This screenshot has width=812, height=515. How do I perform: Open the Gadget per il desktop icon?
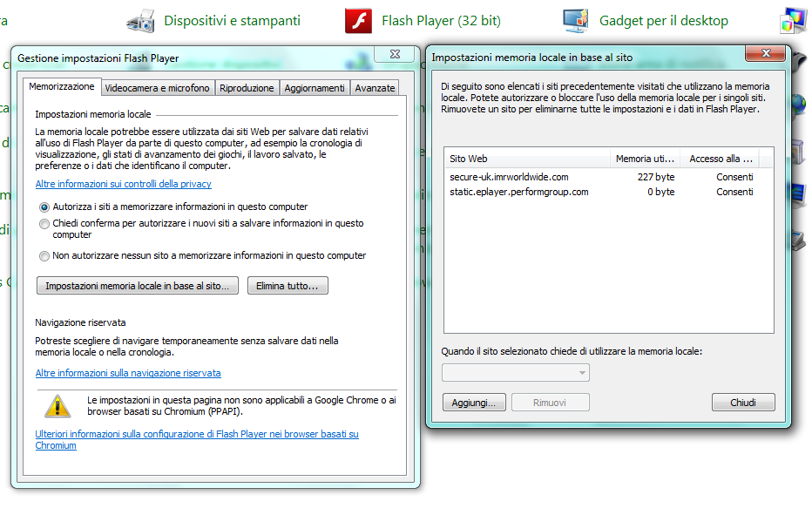tap(576, 21)
